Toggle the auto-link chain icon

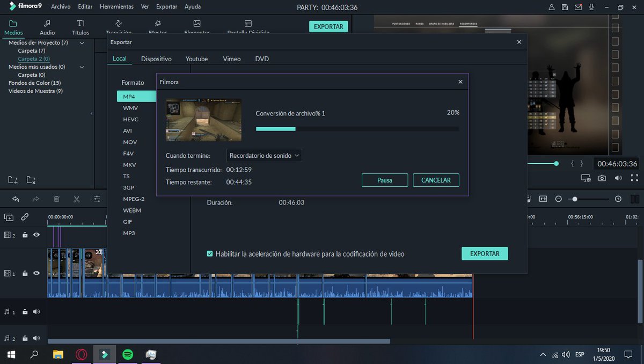25,217
